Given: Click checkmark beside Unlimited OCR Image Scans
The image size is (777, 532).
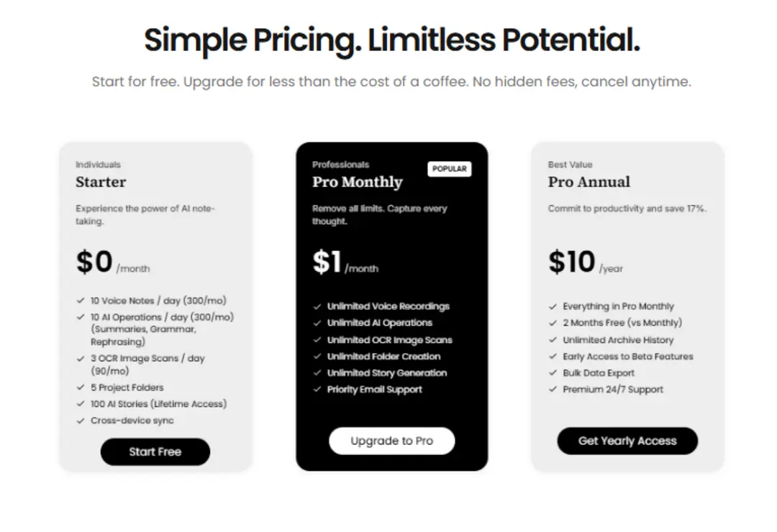Looking at the screenshot, I should 317,340.
